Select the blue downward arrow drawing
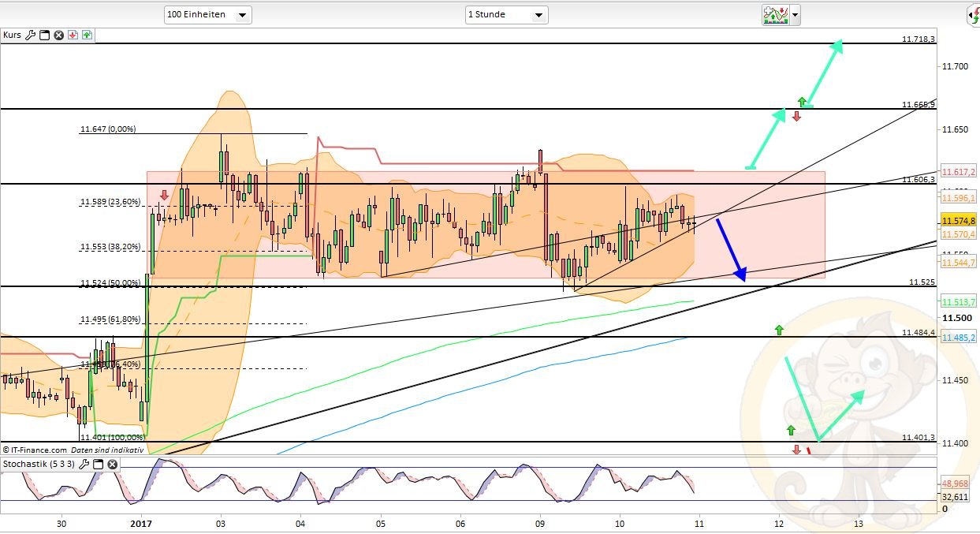The height and width of the screenshot is (534, 980). 730,248
